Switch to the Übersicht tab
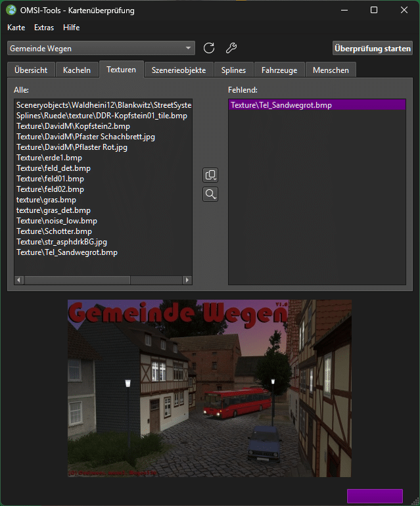This screenshot has width=420, height=506. pyautogui.click(x=31, y=70)
